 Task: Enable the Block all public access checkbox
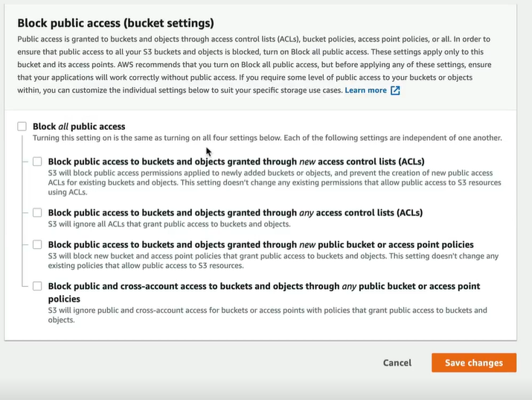[22, 127]
